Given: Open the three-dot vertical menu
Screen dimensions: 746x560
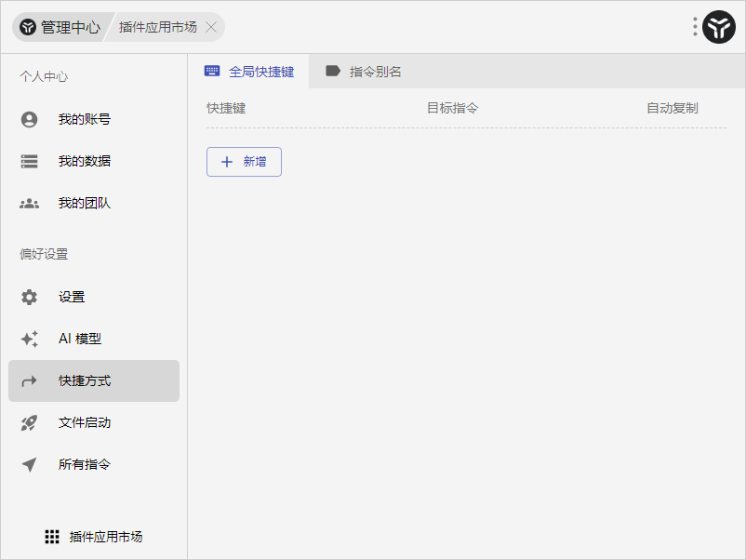Looking at the screenshot, I should pyautogui.click(x=695, y=27).
